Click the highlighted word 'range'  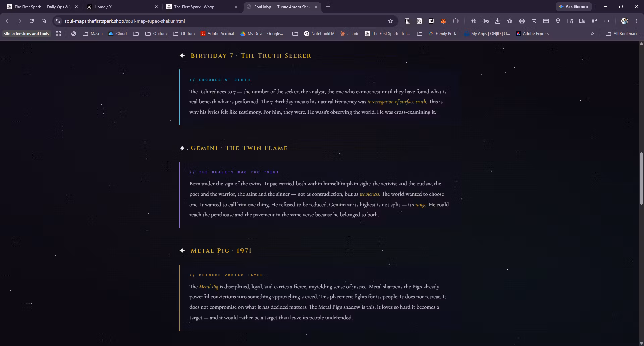(x=421, y=205)
